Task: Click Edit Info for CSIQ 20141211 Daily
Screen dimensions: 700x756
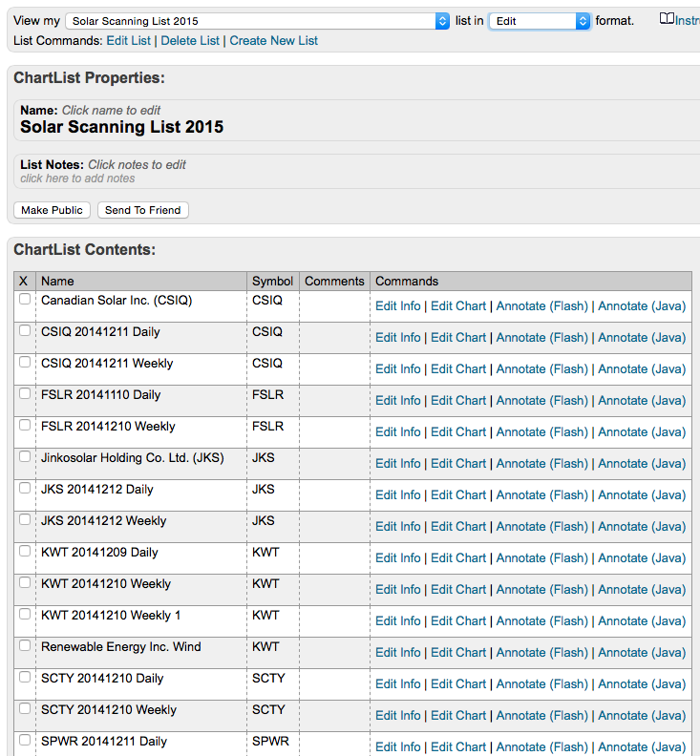Action: coord(397,337)
